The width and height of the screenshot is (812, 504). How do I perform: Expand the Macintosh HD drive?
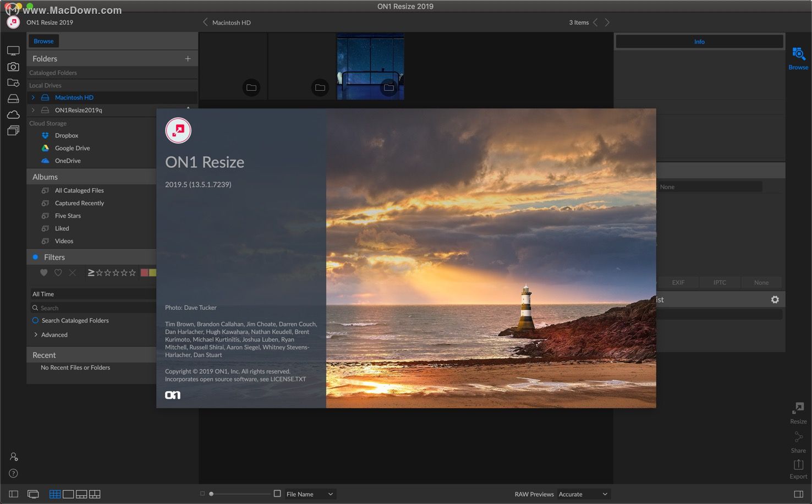[x=34, y=97]
